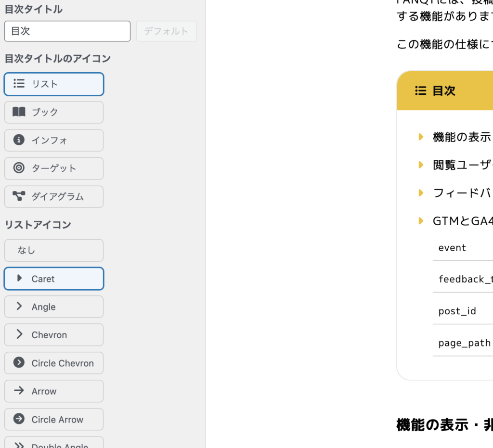The image size is (493, 448).
Task: Choose the Arrow list icon
Action: click(x=53, y=391)
